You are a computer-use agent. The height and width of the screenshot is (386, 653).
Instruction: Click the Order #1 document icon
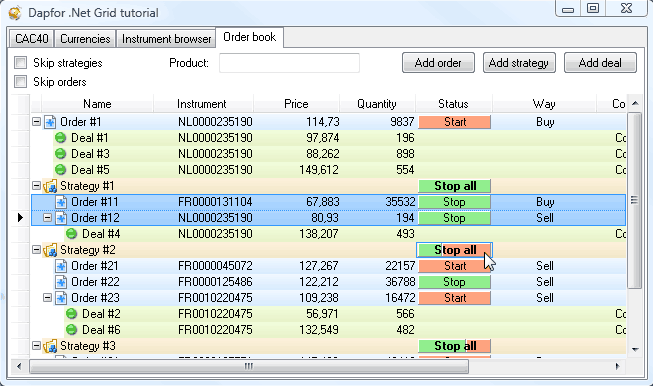[x=50, y=122]
